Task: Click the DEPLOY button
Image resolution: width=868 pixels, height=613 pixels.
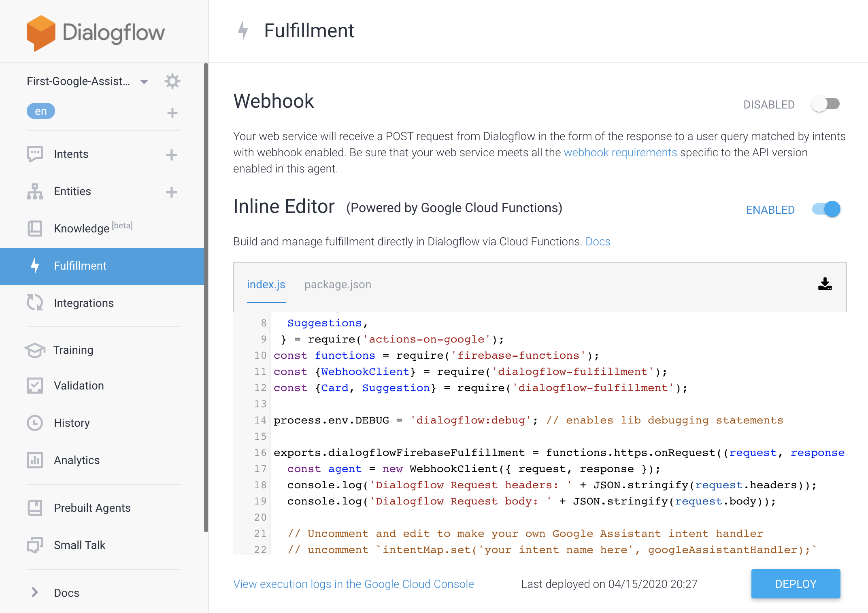Action: (x=796, y=584)
